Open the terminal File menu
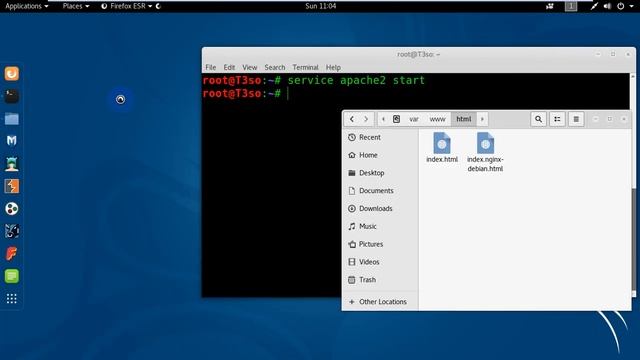Image resolution: width=640 pixels, height=360 pixels. [x=211, y=67]
